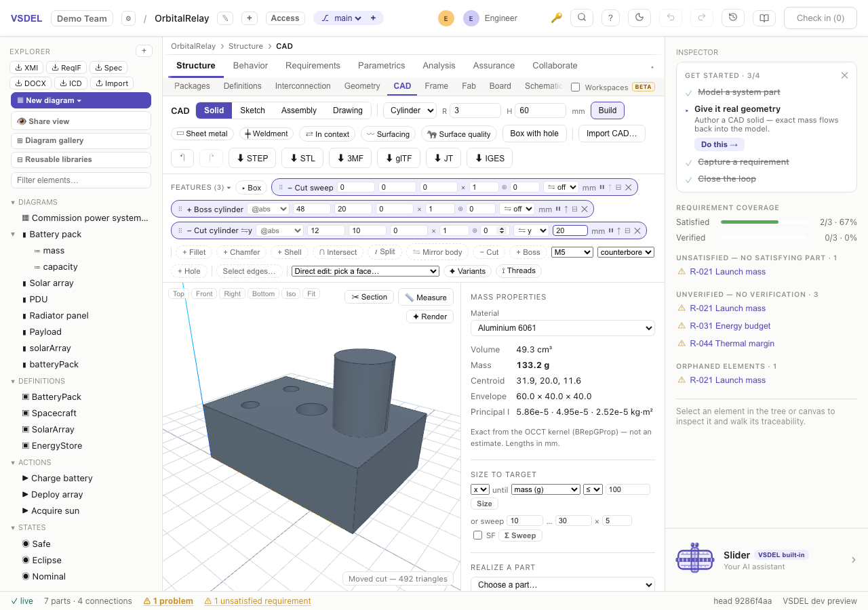
Task: Switch CAD mode to Assembly
Action: [299, 110]
